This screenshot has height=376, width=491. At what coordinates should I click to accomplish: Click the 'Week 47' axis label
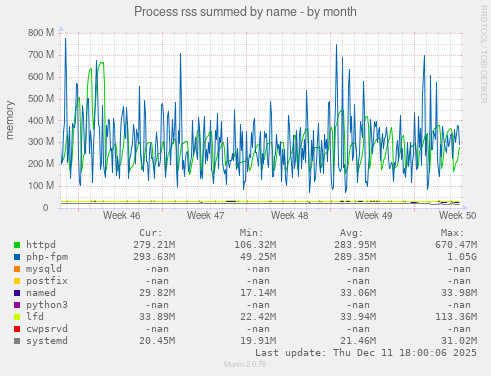(205, 216)
